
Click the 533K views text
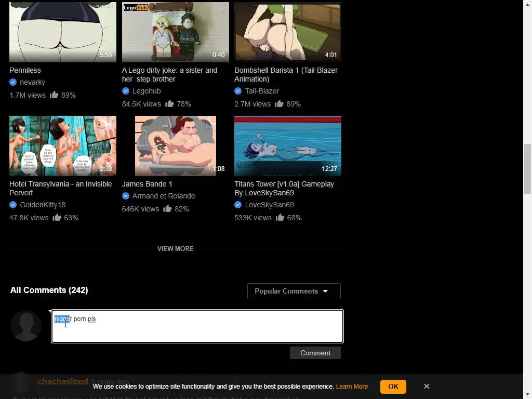pyautogui.click(x=253, y=218)
